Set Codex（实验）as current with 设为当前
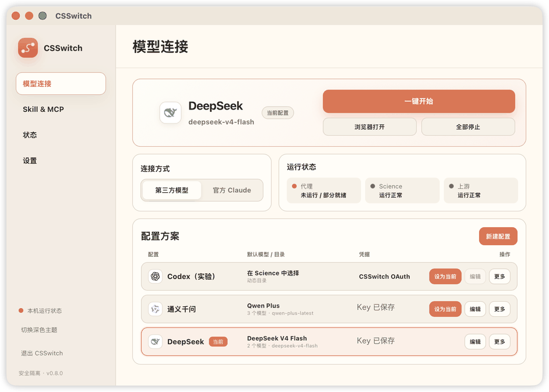The width and height of the screenshot is (549, 392). (x=445, y=277)
